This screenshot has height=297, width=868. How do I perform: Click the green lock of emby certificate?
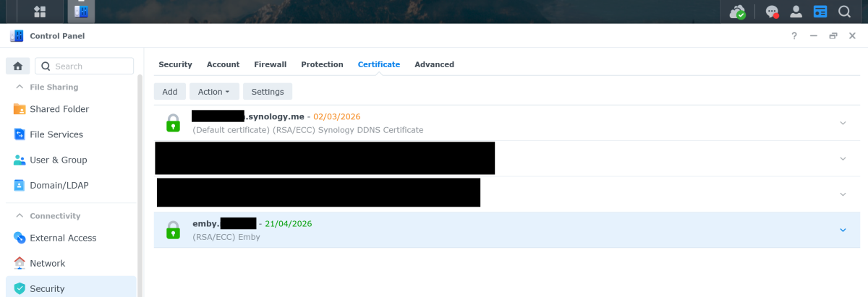pos(173,231)
